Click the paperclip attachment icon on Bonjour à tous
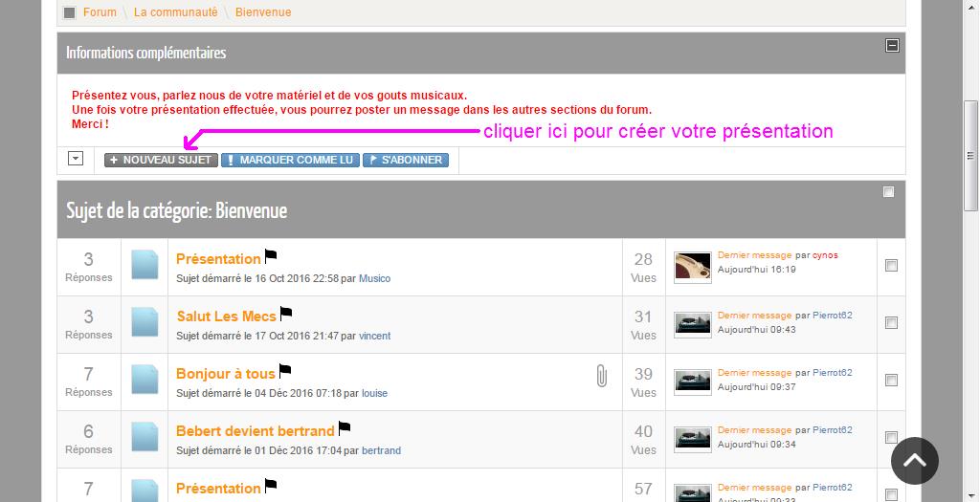 (601, 376)
